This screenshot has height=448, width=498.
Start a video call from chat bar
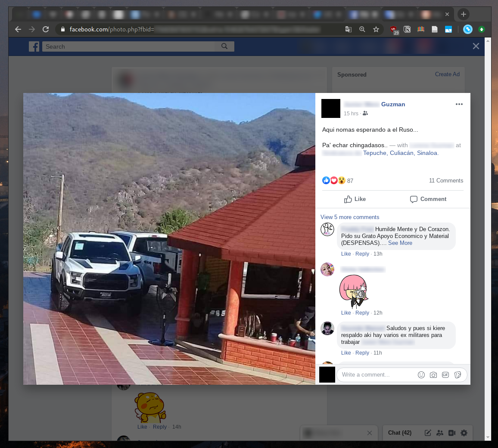(x=452, y=433)
